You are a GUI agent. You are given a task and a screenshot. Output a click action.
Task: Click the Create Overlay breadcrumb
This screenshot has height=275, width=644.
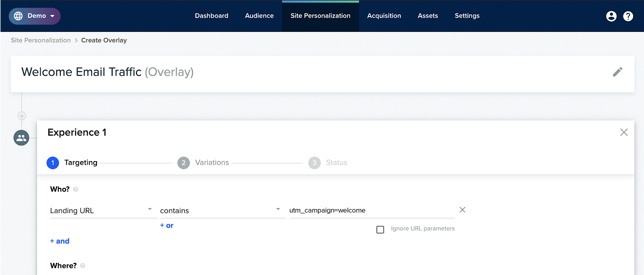104,40
